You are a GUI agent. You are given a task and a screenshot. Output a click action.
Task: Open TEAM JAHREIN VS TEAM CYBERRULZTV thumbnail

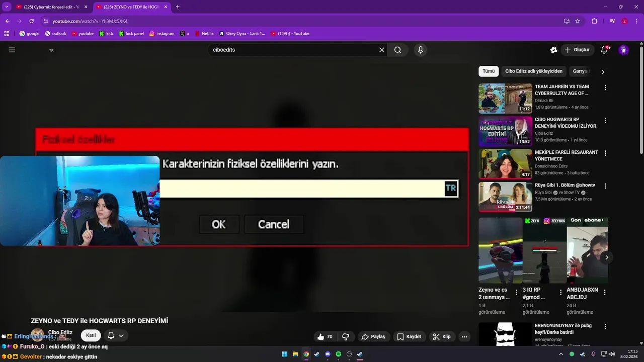[x=505, y=99]
